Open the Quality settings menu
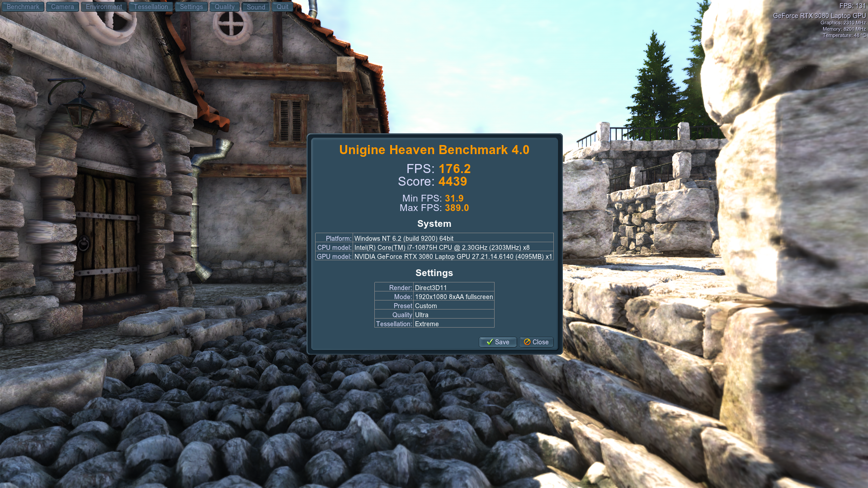Screen dimensions: 868x488 pos(225,7)
